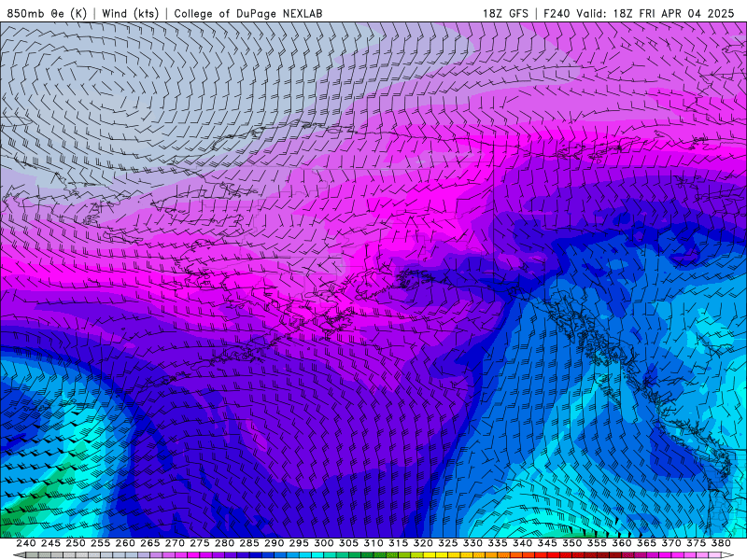
Task: Click the 260 value on the color scale
Action: 125,543
